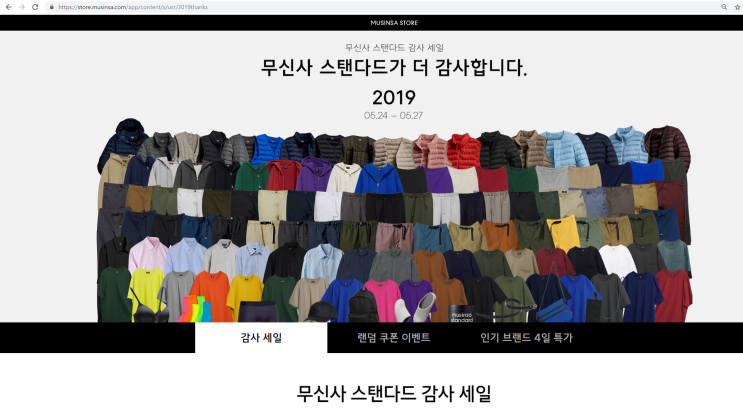
Task: Select the 감사 세일 tab
Action: (261, 337)
